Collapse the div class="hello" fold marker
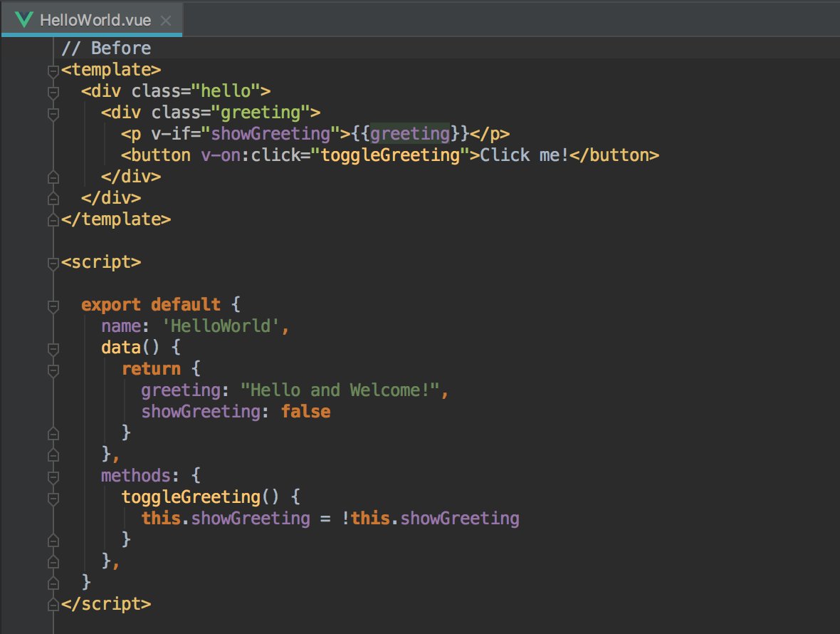Viewport: 840px width, 634px height. point(53,92)
